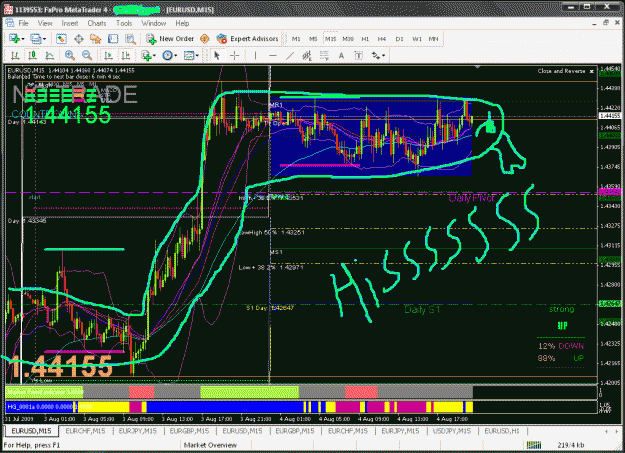Open the Charts menu

pos(97,23)
